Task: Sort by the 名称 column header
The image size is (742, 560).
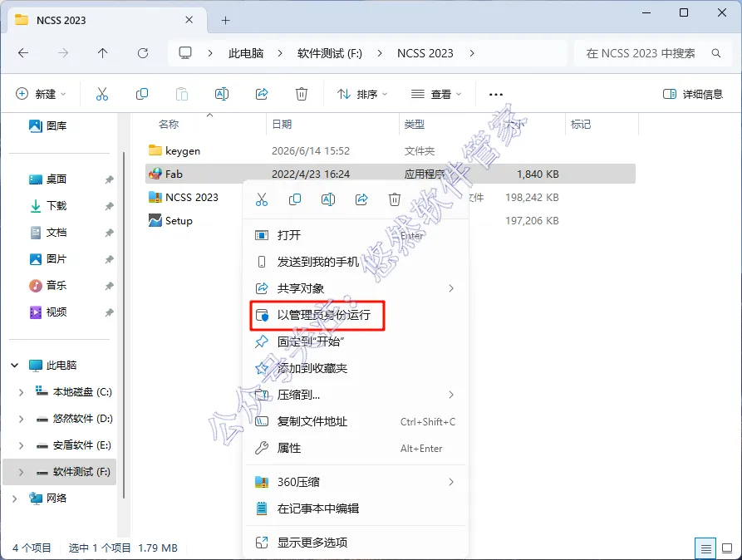Action: (x=169, y=124)
